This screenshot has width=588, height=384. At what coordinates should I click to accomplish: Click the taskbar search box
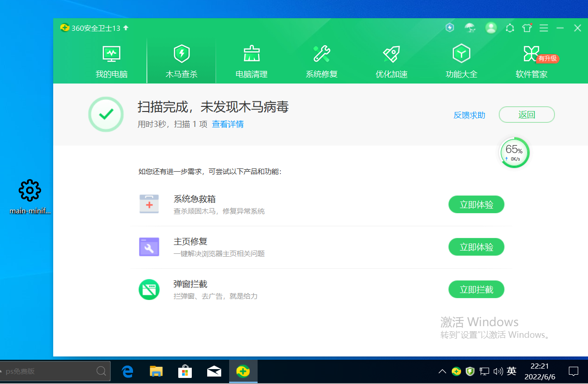coord(55,371)
